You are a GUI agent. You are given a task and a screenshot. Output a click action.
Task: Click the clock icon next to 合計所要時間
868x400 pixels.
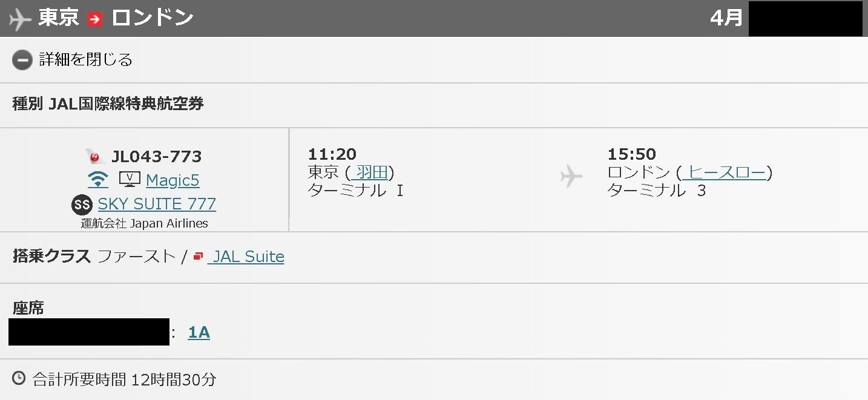pos(19,379)
